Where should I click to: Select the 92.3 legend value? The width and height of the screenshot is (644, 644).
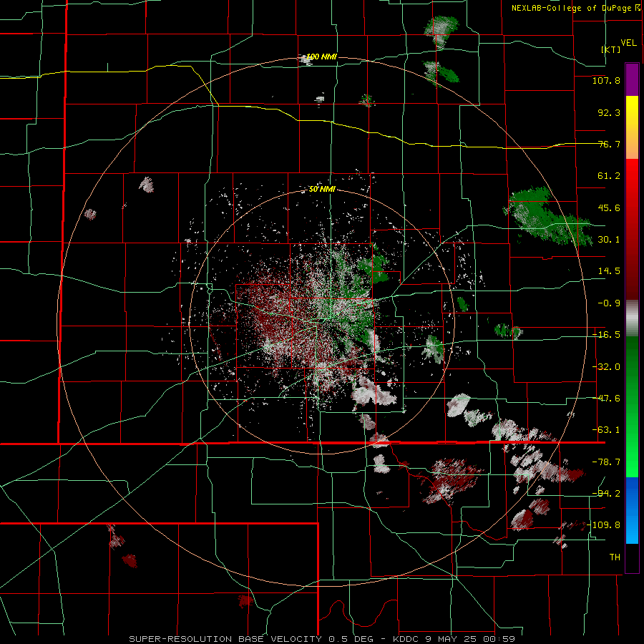pos(609,112)
